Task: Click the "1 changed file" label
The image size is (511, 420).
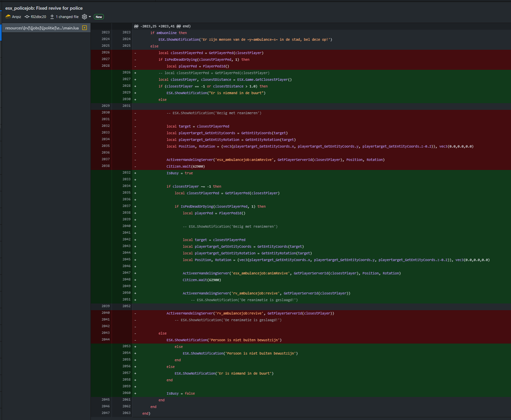Action: pos(67,17)
